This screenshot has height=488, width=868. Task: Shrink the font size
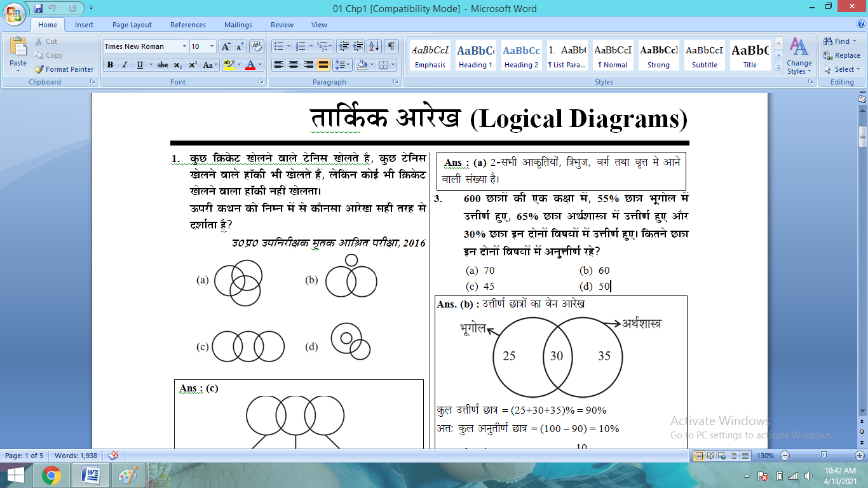(x=240, y=46)
